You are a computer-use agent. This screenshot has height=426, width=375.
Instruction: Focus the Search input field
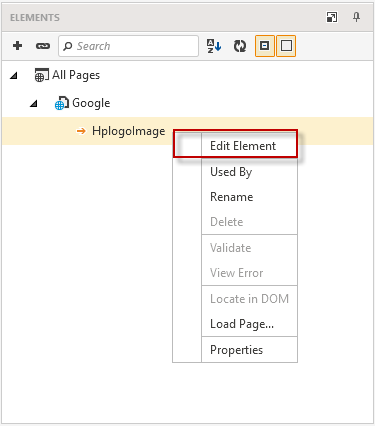[x=128, y=46]
